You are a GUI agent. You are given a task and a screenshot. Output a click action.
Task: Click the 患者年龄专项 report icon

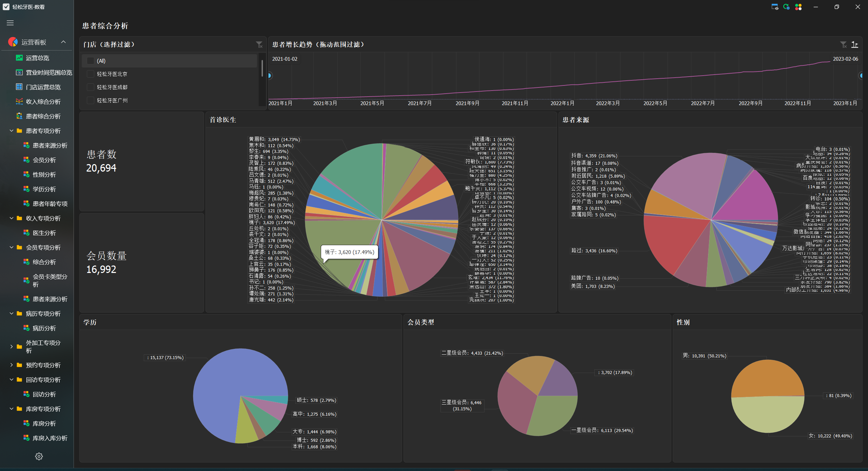[x=26, y=204]
